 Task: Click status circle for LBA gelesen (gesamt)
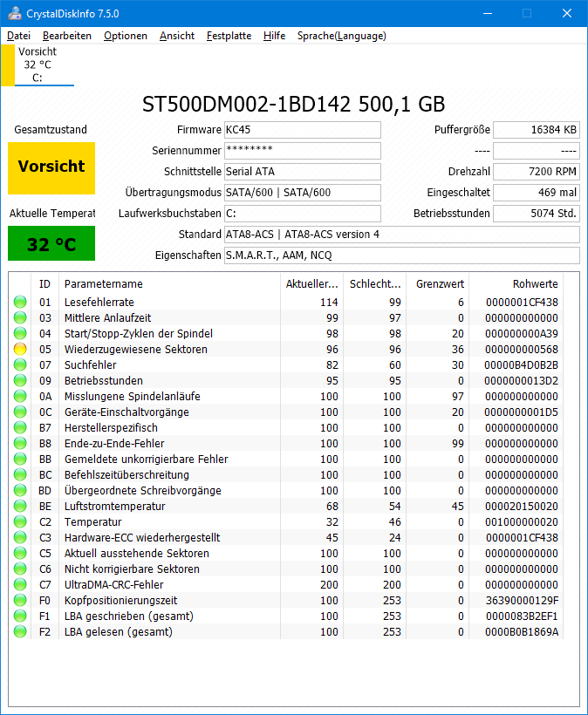[x=20, y=631]
